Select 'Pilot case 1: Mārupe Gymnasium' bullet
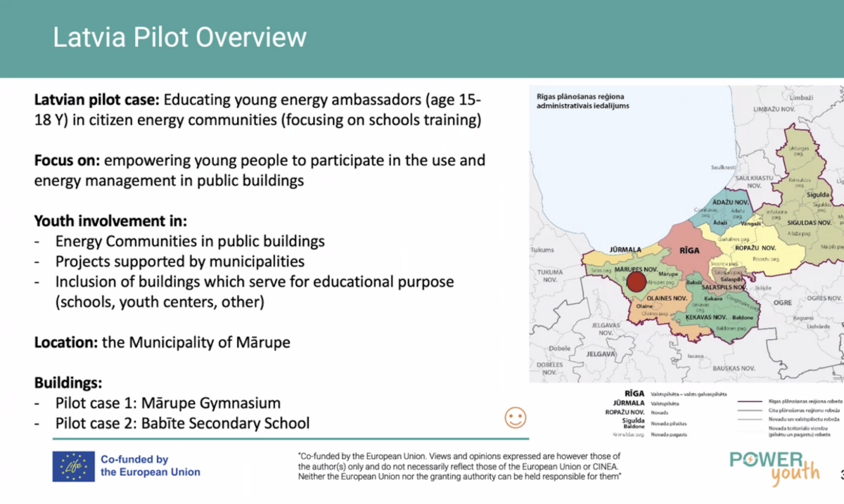 [x=167, y=403]
